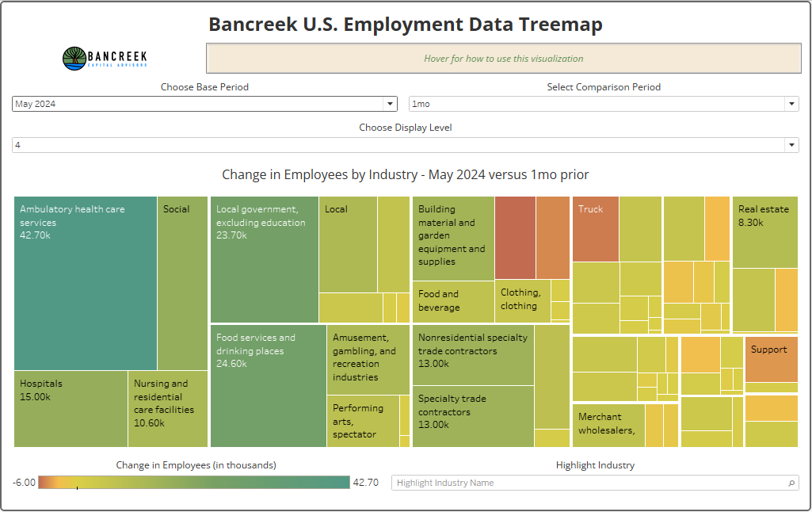The width and height of the screenshot is (812, 512).
Task: Click the magnifier icon in Highlight Industry box
Action: [x=791, y=482]
